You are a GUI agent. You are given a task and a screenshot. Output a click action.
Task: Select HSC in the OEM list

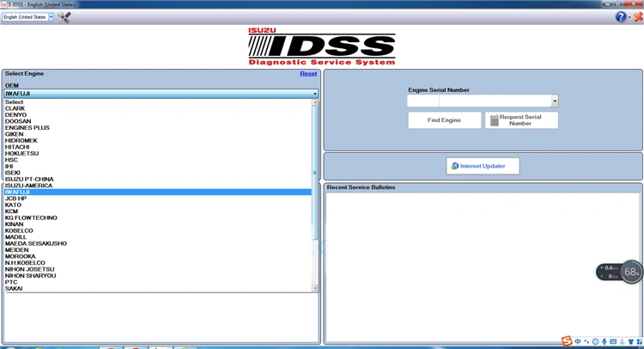pos(158,160)
